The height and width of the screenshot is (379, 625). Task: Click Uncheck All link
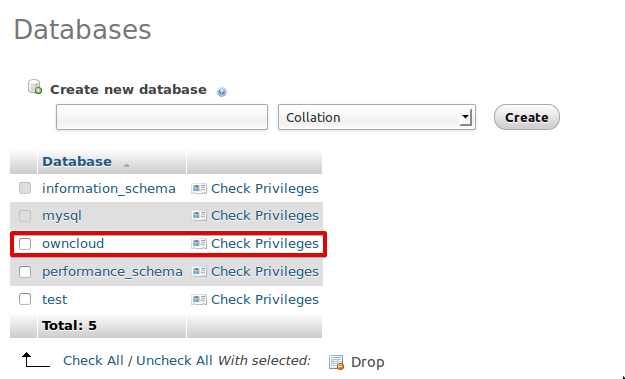click(174, 360)
